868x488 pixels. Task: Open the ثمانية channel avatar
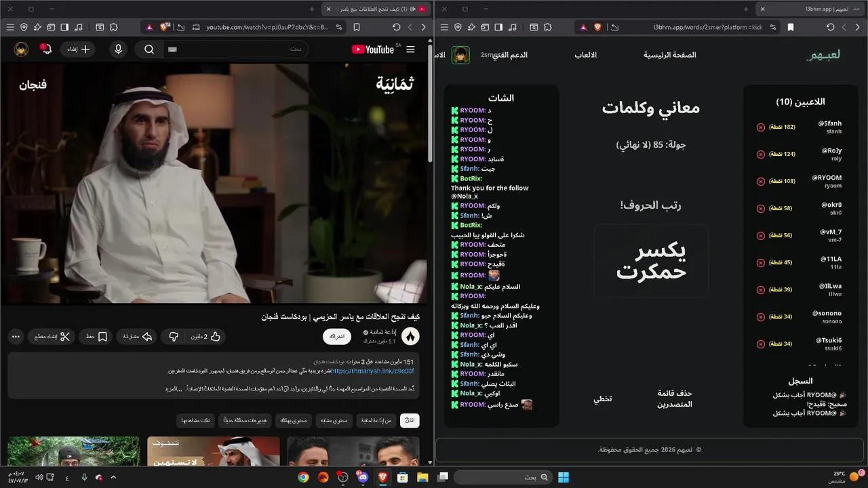point(410,337)
